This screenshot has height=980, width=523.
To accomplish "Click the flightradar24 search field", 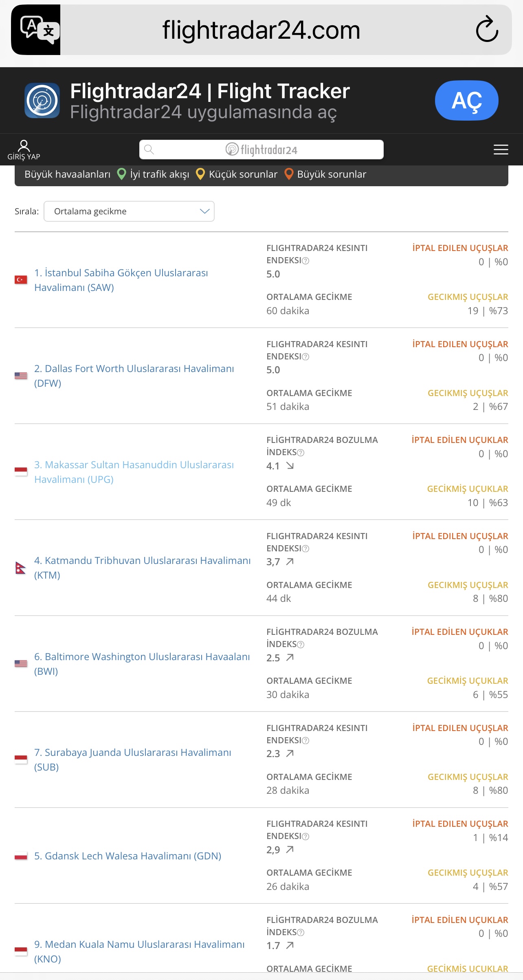I will (261, 150).
